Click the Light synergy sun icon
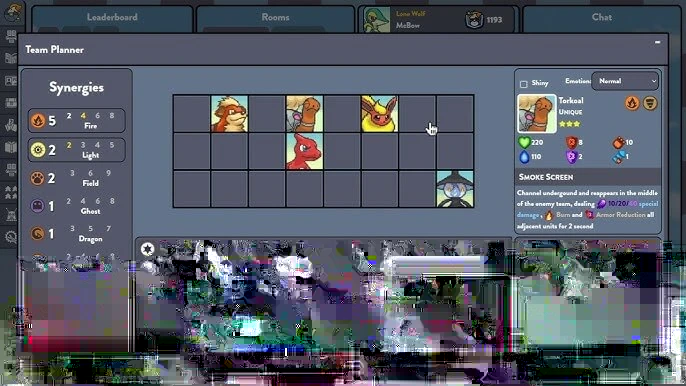The width and height of the screenshot is (686, 386). coord(38,150)
